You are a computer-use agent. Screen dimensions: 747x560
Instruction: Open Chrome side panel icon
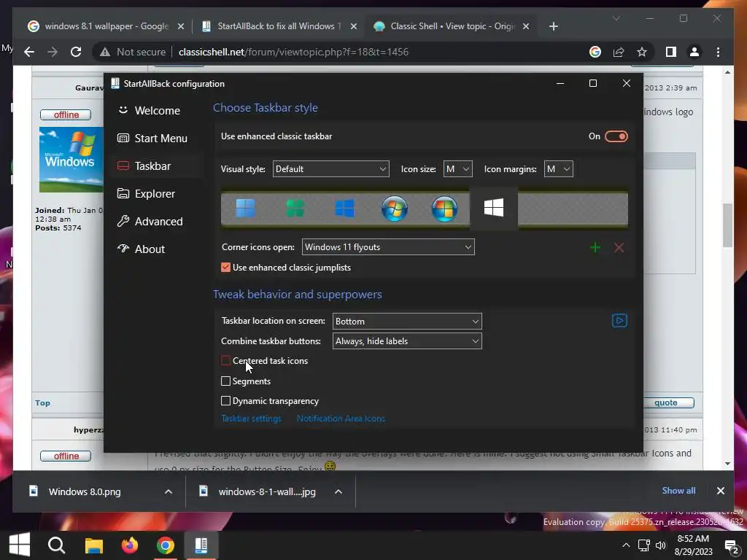[671, 52]
